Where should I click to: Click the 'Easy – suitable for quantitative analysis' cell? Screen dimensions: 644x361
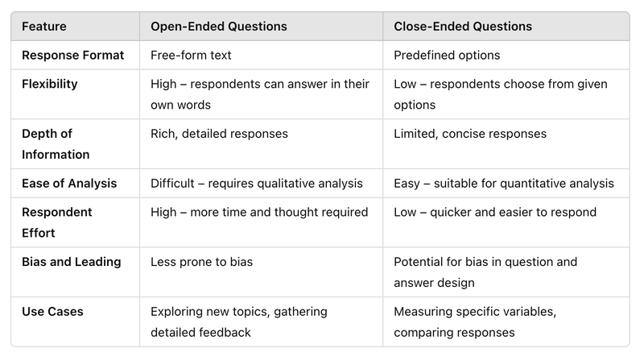click(x=504, y=183)
